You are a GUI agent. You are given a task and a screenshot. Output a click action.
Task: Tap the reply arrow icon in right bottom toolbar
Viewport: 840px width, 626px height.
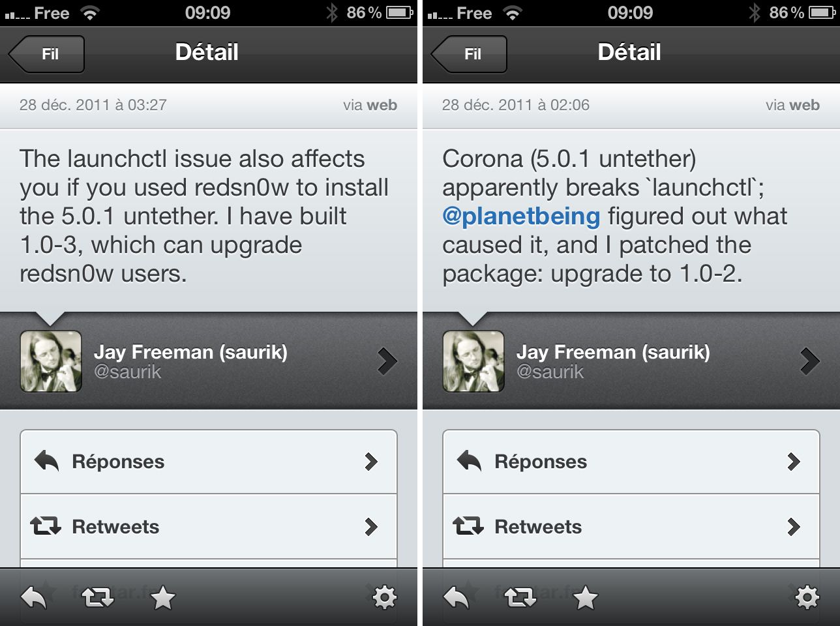pos(457,597)
